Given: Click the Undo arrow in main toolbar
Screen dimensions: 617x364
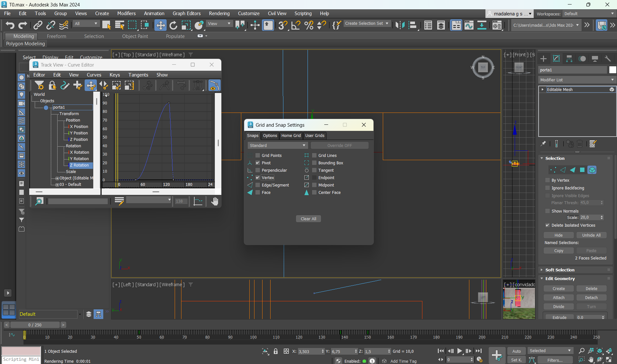Looking at the screenshot, I should coord(10,25).
